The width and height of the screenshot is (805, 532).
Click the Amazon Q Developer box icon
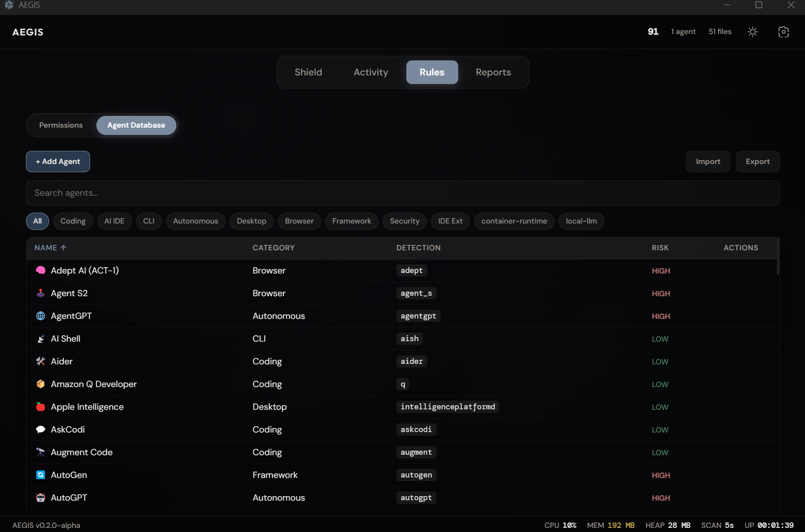click(x=40, y=384)
